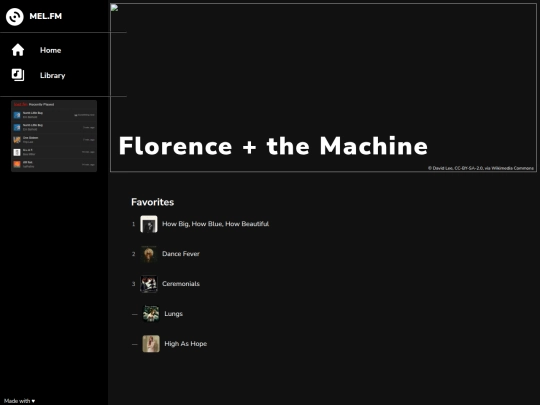Open the Wikimedia Commons photo credit text
The image size is (540, 405).
[x=481, y=168]
